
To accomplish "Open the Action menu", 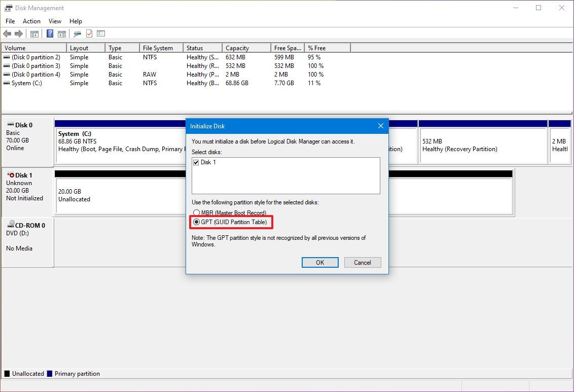I will tap(31, 21).
